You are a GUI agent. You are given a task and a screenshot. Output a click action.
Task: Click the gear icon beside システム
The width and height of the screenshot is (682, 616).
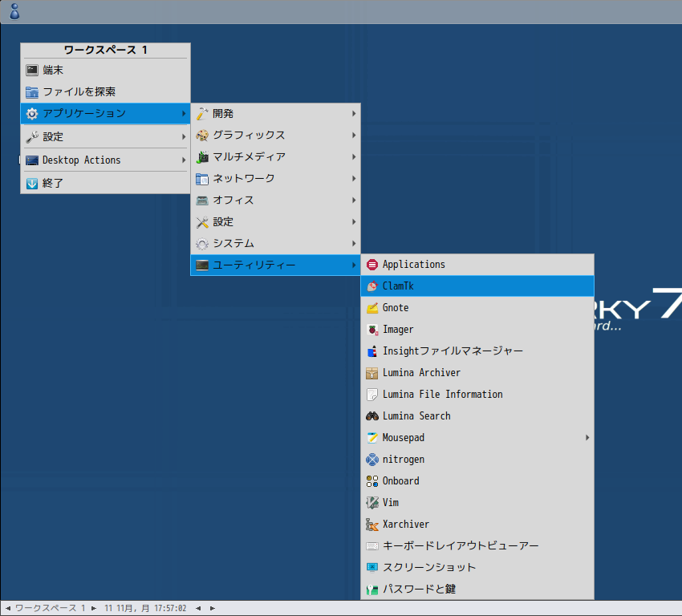click(202, 244)
